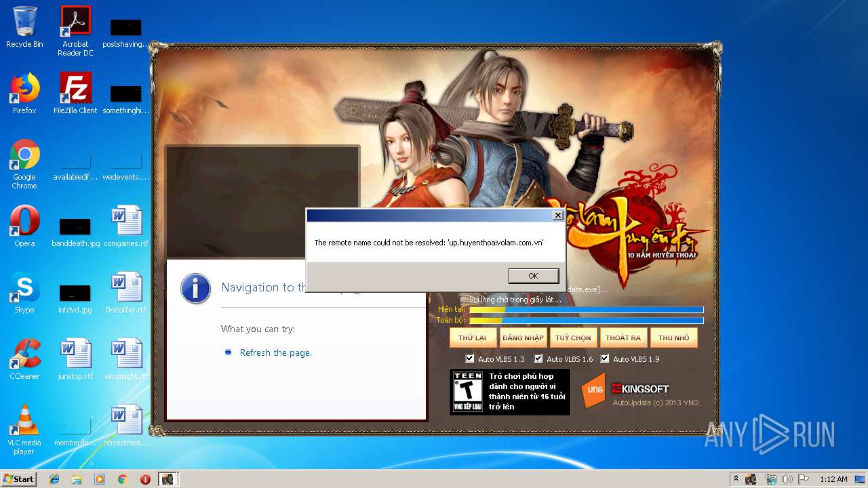Launch Skype from the desktop
This screenshot has width=868, height=488.
click(24, 293)
